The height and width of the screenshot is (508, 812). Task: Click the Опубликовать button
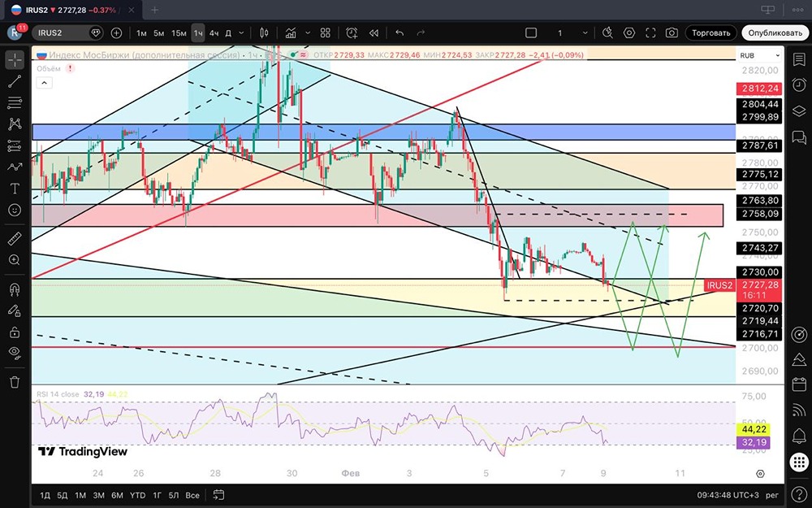pyautogui.click(x=775, y=33)
